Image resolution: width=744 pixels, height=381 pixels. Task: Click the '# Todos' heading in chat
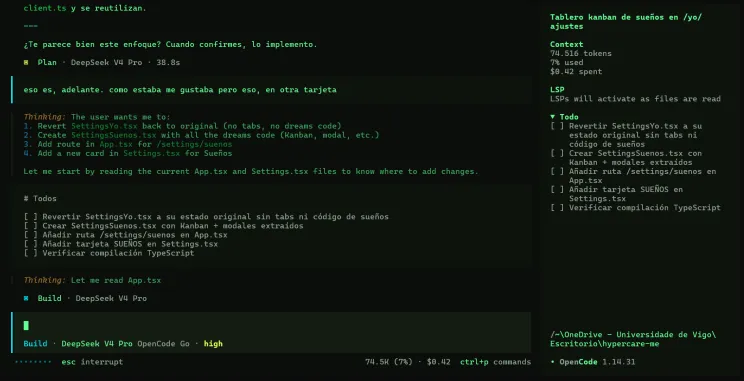40,198
